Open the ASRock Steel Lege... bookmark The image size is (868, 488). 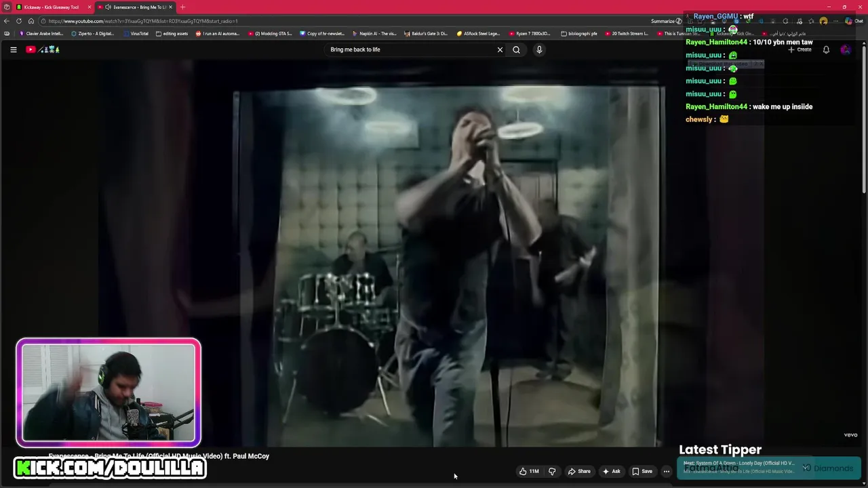coord(479,33)
